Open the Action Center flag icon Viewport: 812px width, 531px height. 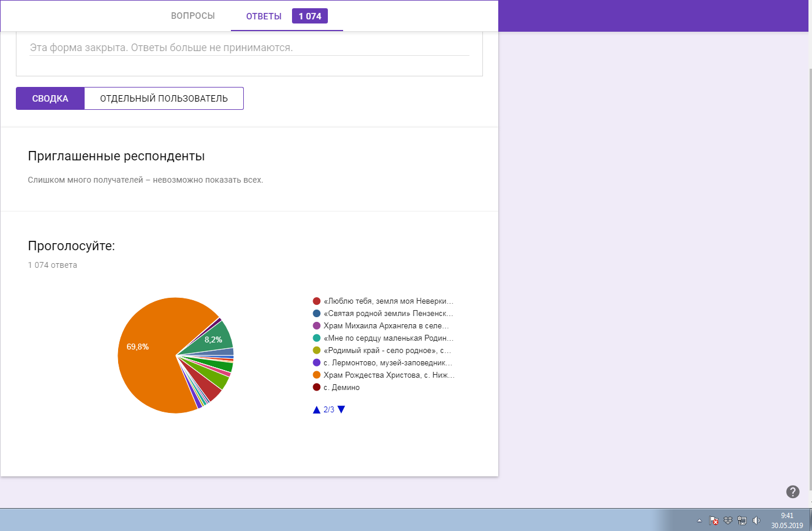[713, 520]
